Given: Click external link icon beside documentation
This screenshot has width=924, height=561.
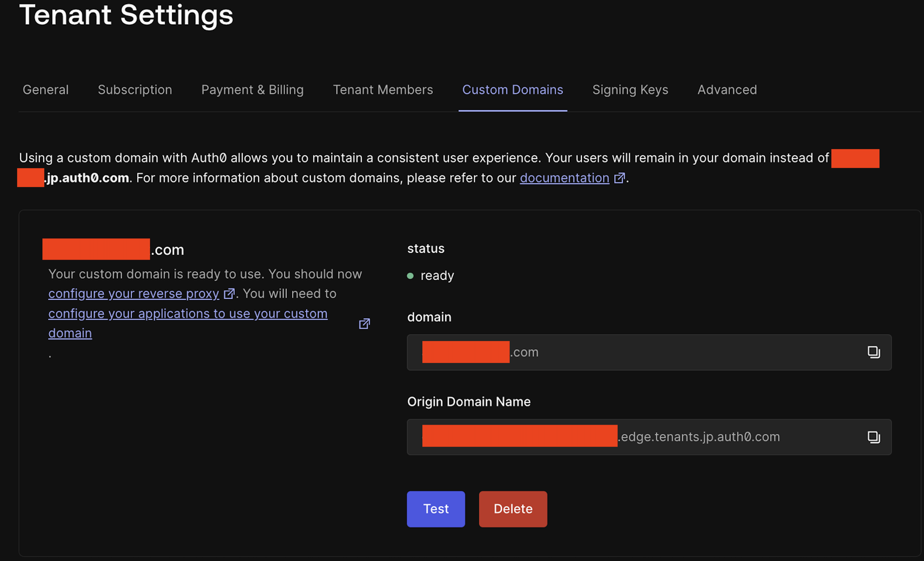Looking at the screenshot, I should tap(619, 178).
